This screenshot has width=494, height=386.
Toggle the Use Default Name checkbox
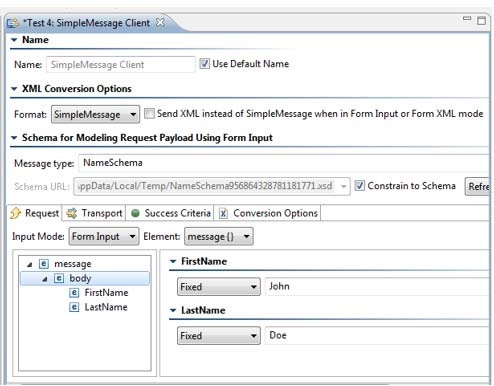click(x=204, y=64)
